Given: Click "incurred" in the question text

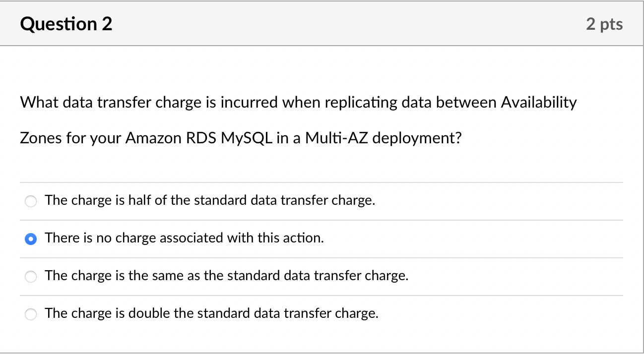Looking at the screenshot, I should point(249,103).
